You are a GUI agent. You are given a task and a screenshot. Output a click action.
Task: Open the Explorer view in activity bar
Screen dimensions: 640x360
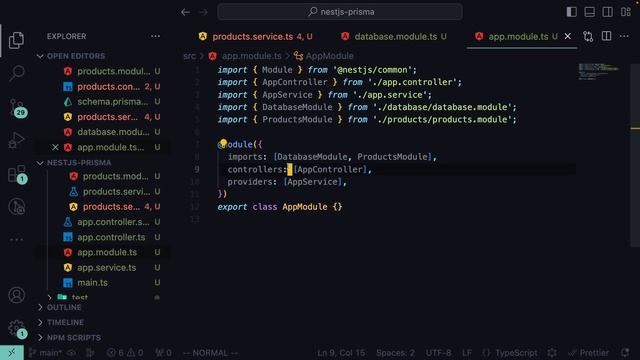[16, 40]
